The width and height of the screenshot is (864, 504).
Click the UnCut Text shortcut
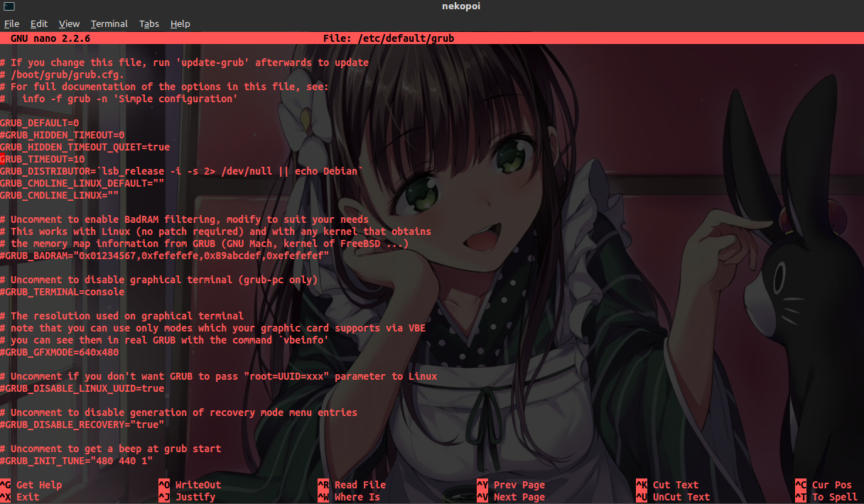681,497
